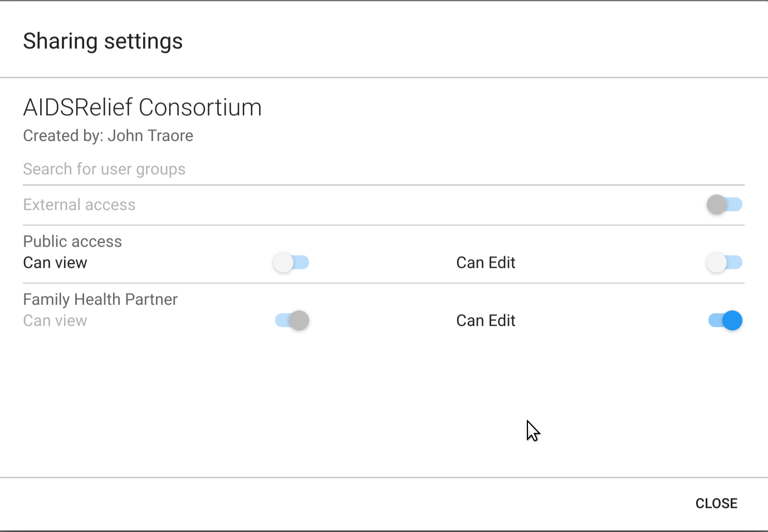The width and height of the screenshot is (768, 532).
Task: Click the Family Health Partner group label
Action: [100, 299]
